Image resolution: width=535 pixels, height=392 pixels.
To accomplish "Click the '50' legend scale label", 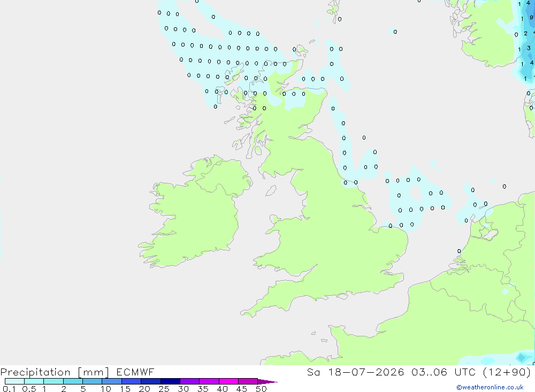I will [261, 389].
